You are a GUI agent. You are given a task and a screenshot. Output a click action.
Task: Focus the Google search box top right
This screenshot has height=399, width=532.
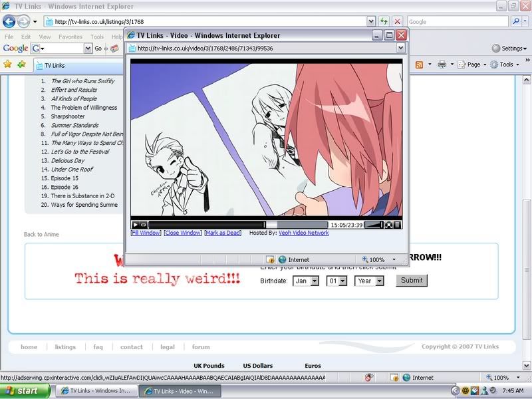[458, 21]
